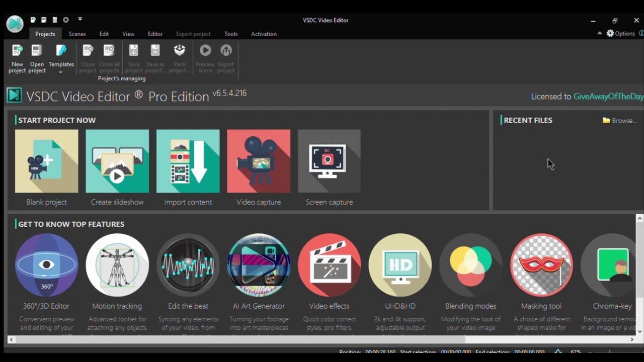Open the Tools ribbon tab
The width and height of the screenshot is (644, 362).
(231, 34)
